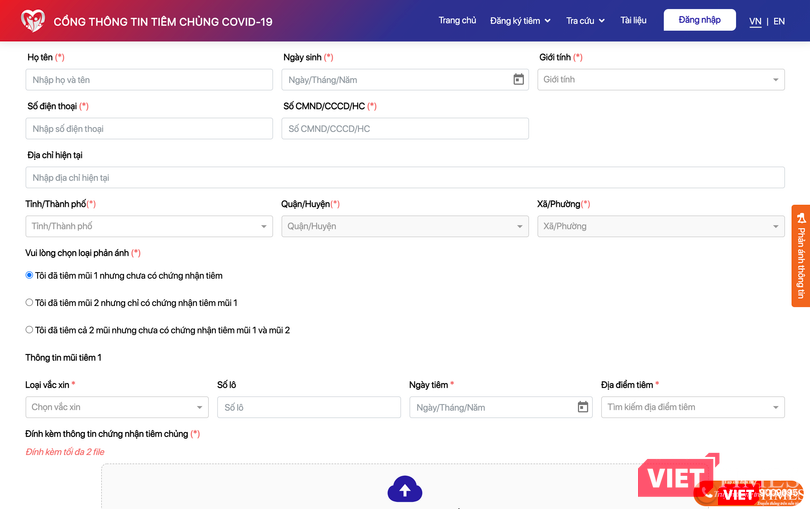Open the injection date calendar icon

coord(583,407)
